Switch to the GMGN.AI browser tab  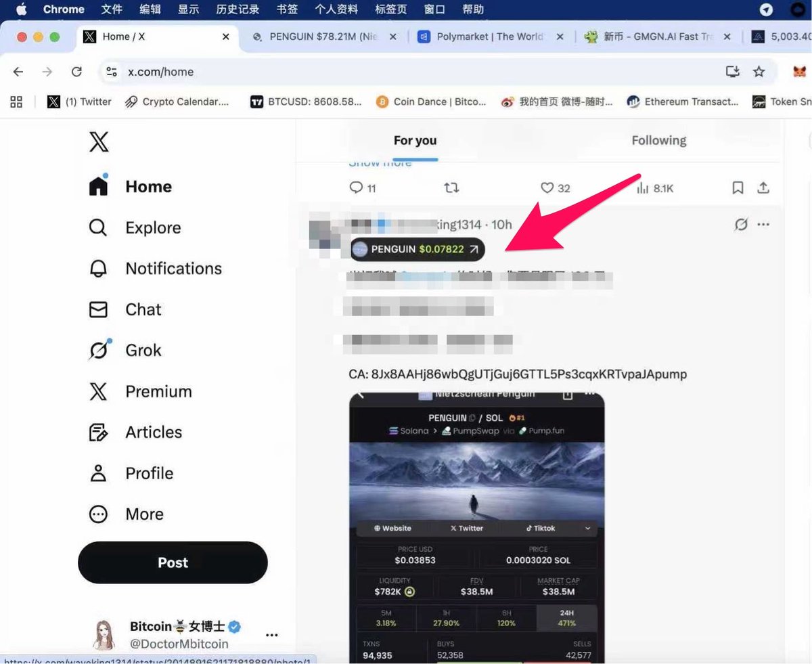[x=657, y=37]
